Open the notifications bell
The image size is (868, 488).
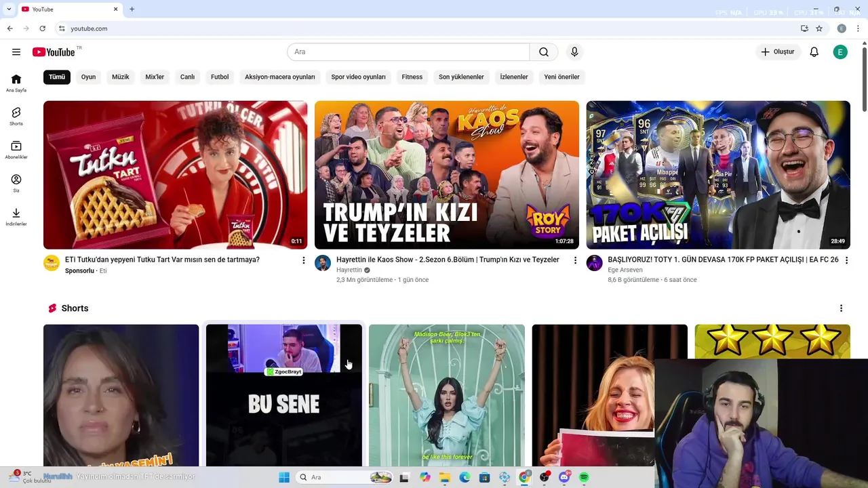pyautogui.click(x=814, y=52)
